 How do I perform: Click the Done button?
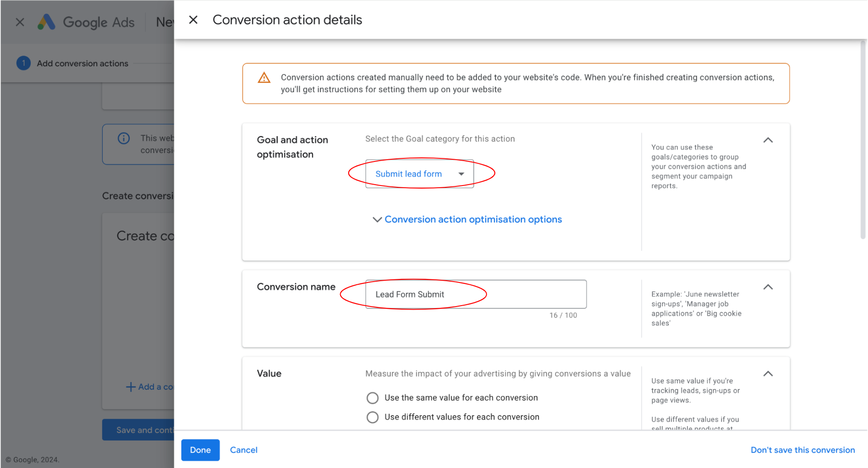click(200, 450)
